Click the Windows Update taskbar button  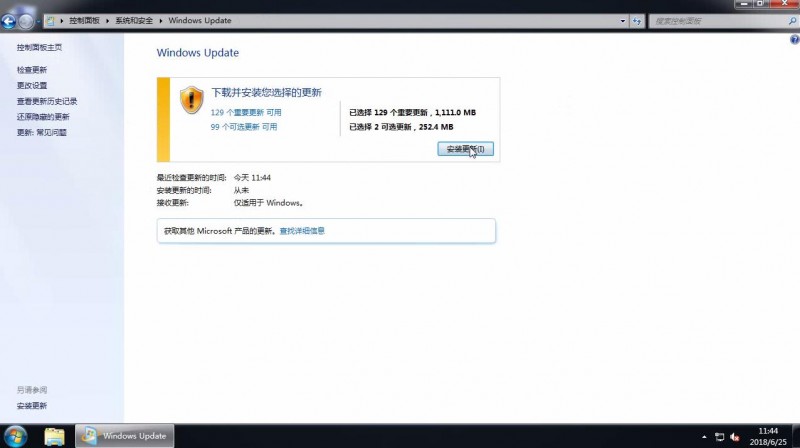pos(124,436)
